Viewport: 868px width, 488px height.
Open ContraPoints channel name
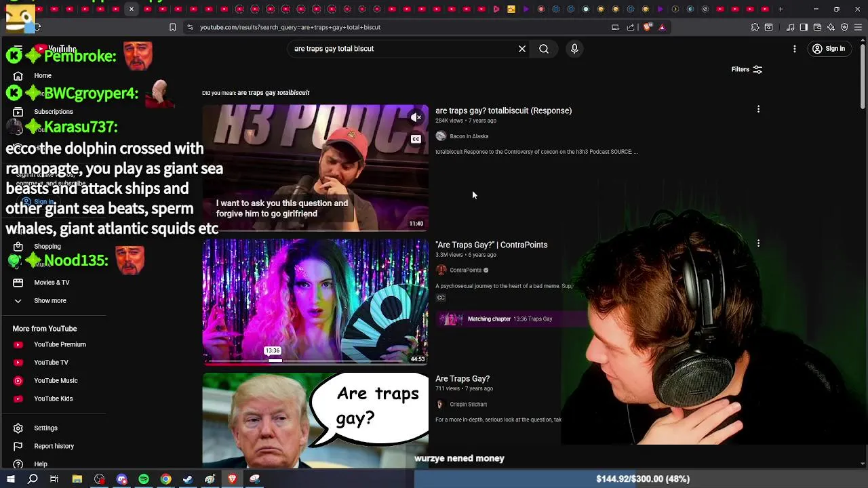coord(465,270)
